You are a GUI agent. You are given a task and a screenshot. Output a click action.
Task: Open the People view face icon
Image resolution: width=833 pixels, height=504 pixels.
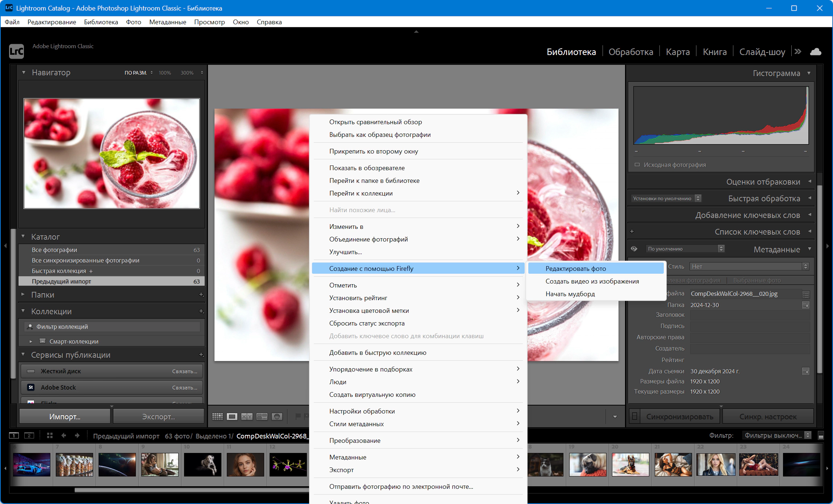coord(277,416)
